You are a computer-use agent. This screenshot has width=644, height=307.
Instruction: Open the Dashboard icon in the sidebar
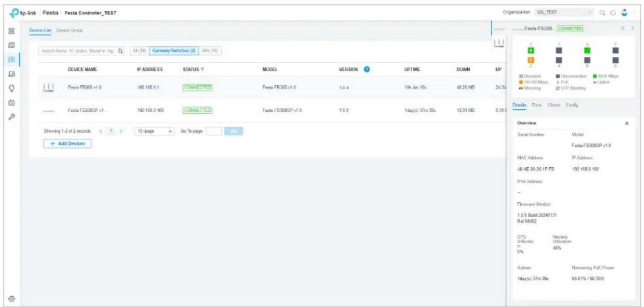(x=11, y=31)
